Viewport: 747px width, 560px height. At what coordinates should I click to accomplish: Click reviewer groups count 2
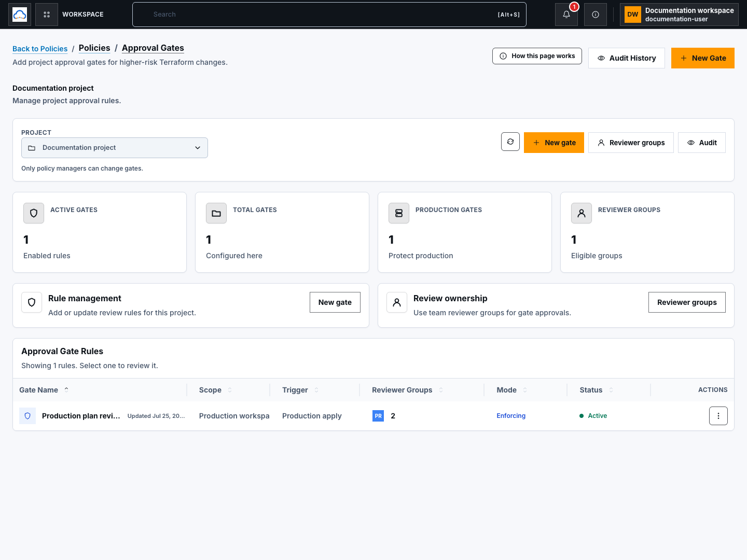[393, 416]
